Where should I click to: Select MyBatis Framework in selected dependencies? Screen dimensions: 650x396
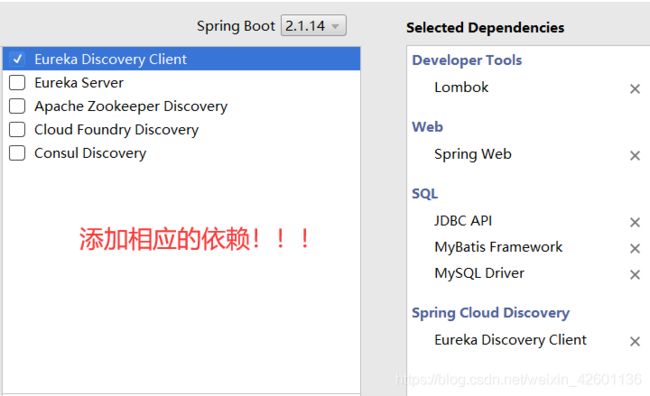(498, 247)
